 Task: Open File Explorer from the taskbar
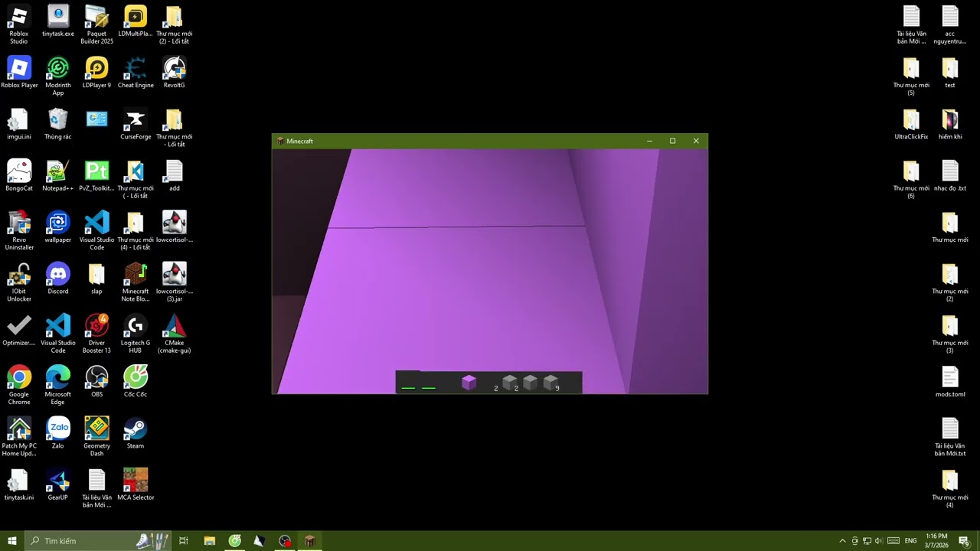210,541
